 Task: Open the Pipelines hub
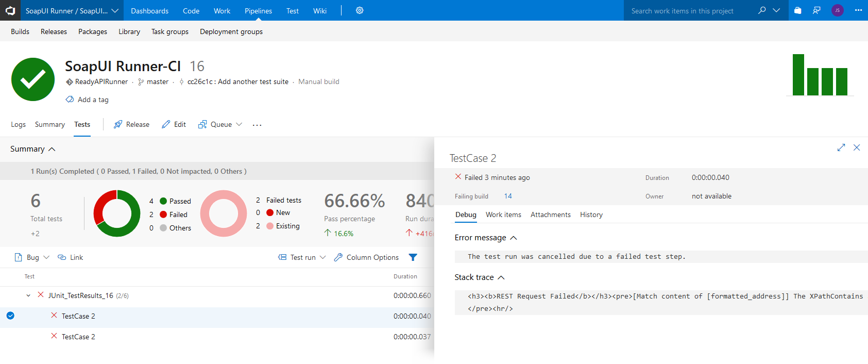click(258, 11)
